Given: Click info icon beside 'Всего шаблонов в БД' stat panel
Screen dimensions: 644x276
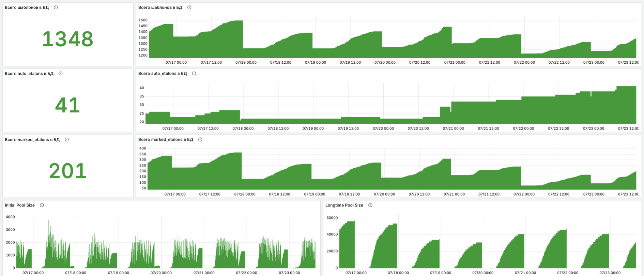Looking at the screenshot, I should click(x=56, y=7).
